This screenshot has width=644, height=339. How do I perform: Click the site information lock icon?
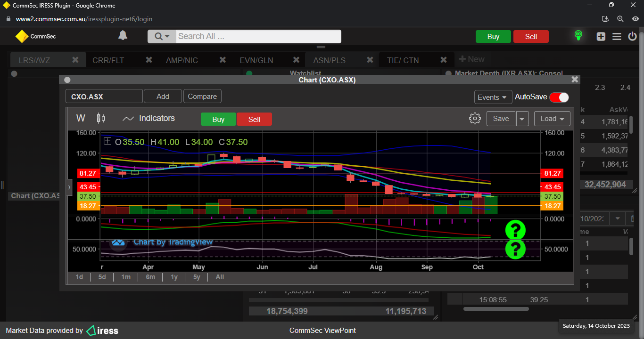click(8, 19)
